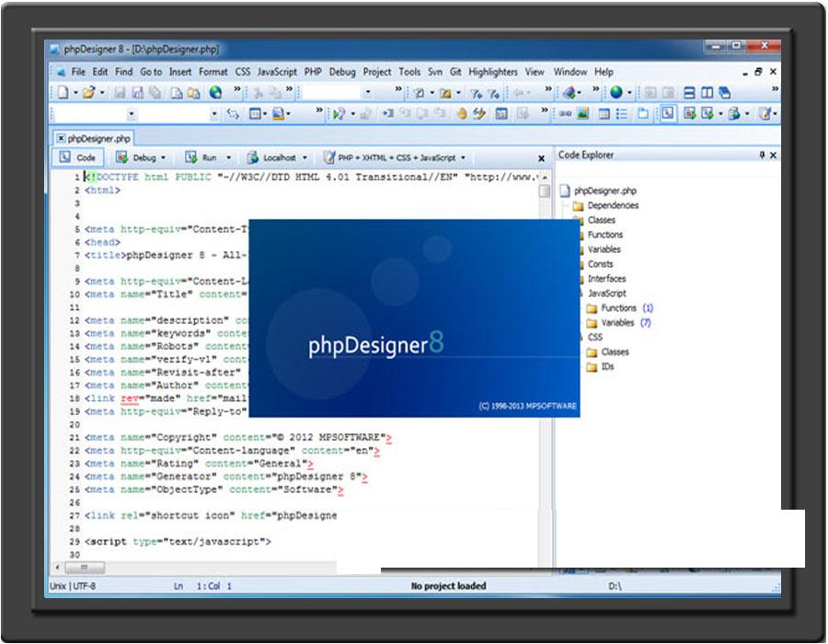Click 'No project loaded' status text
This screenshot has height=644, width=828.
(448, 586)
